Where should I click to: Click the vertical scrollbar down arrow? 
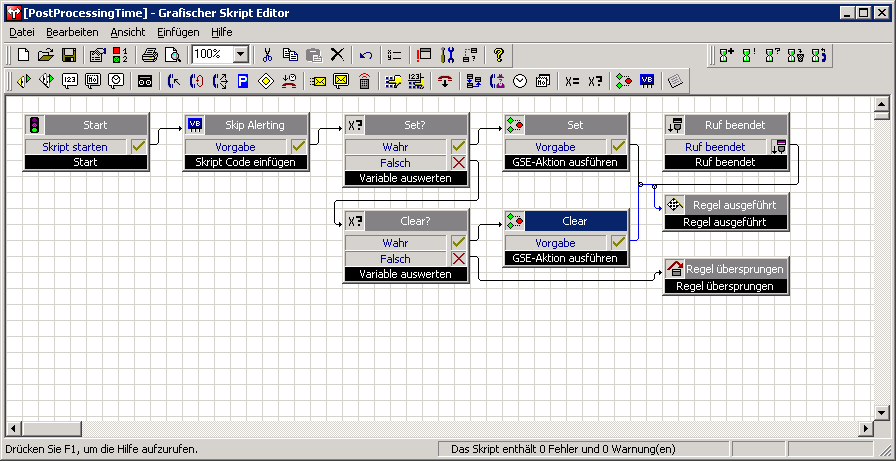[x=881, y=412]
